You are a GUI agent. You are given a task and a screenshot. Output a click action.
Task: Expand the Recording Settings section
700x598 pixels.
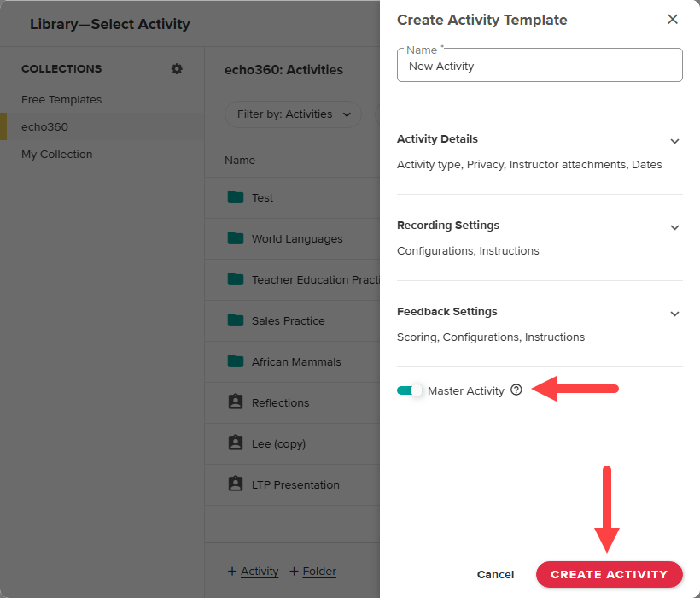coord(674,227)
